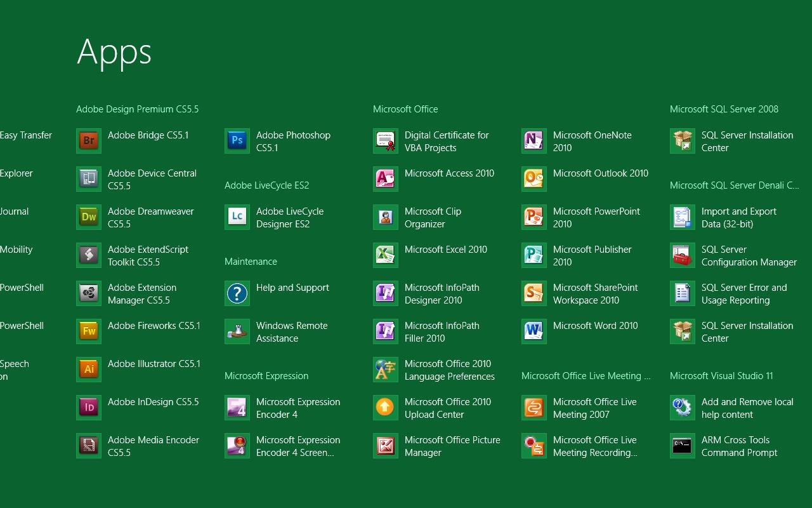Image resolution: width=812 pixels, height=508 pixels.
Task: Click the Microsoft SQL Server Denali group header
Action: (x=734, y=185)
